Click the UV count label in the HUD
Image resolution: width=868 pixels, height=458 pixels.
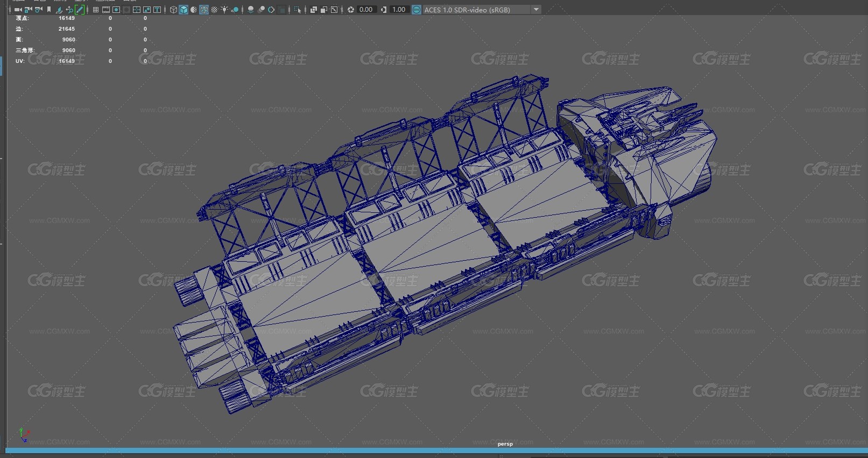tap(20, 61)
